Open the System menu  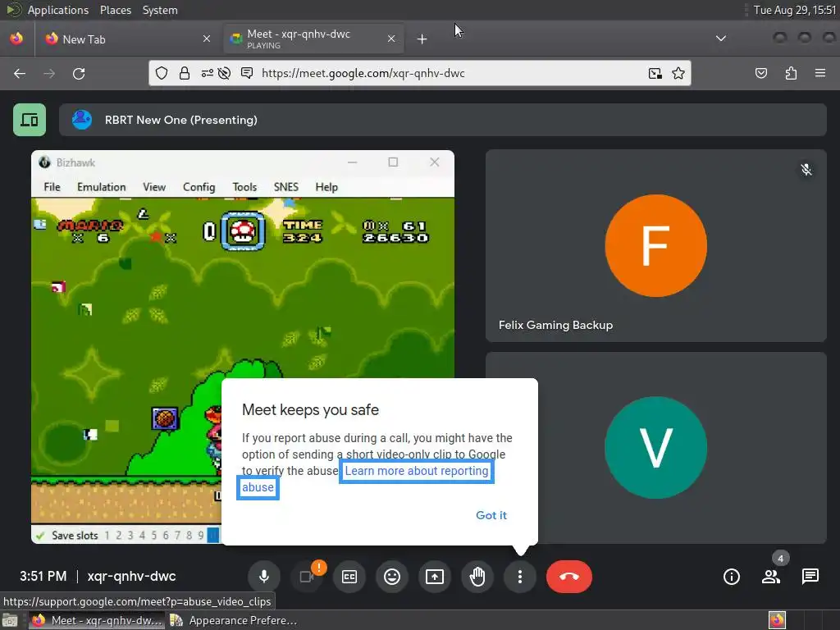point(160,10)
